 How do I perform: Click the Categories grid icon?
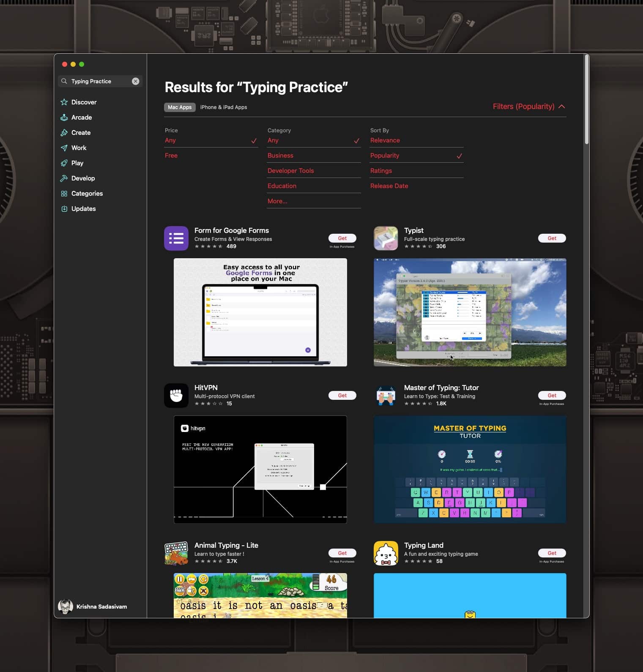64,194
